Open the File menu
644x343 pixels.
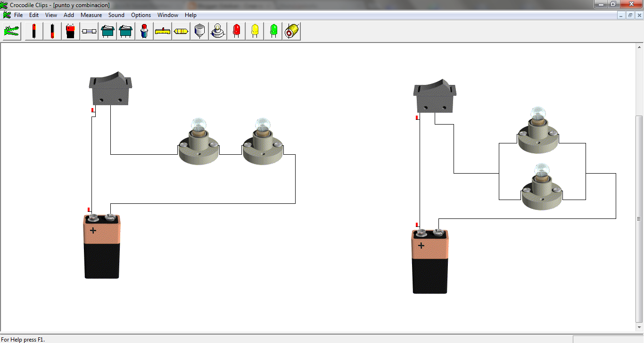(18, 15)
